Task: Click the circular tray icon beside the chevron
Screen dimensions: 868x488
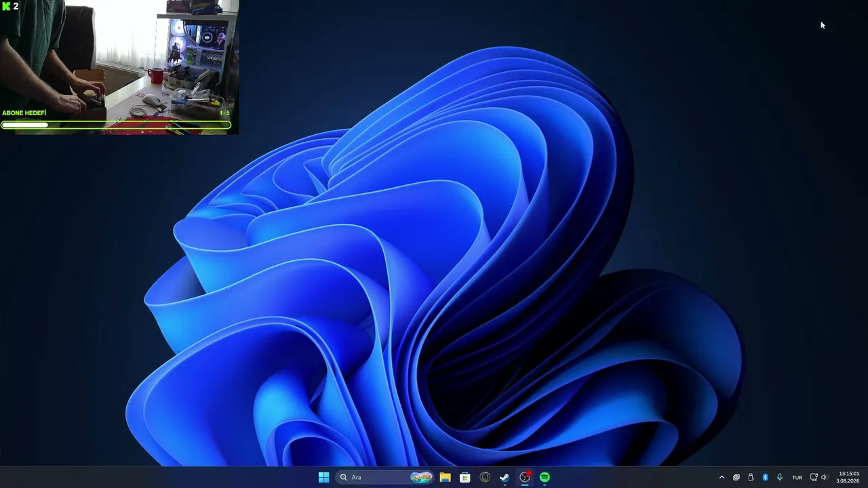Action: [x=736, y=477]
